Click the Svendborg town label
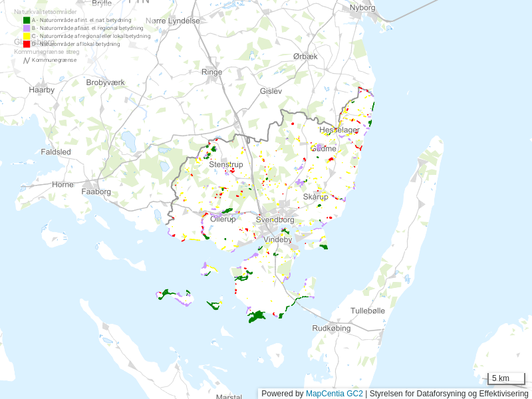 (x=275, y=219)
